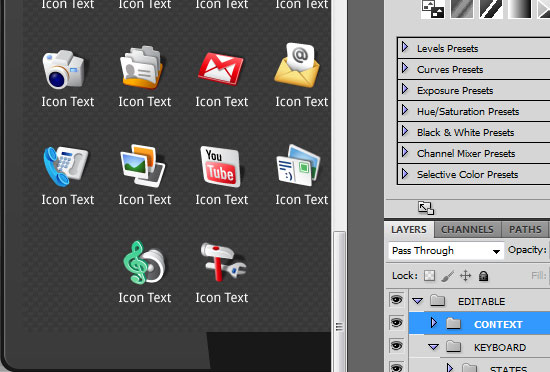
Task: Switch to the CHANNELS tab
Action: tap(467, 230)
